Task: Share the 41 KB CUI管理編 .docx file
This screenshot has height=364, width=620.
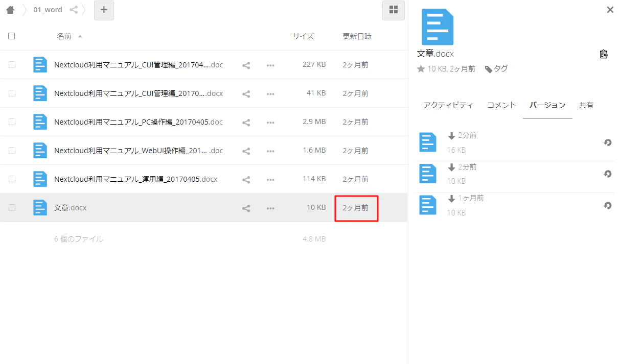Action: pyautogui.click(x=246, y=94)
